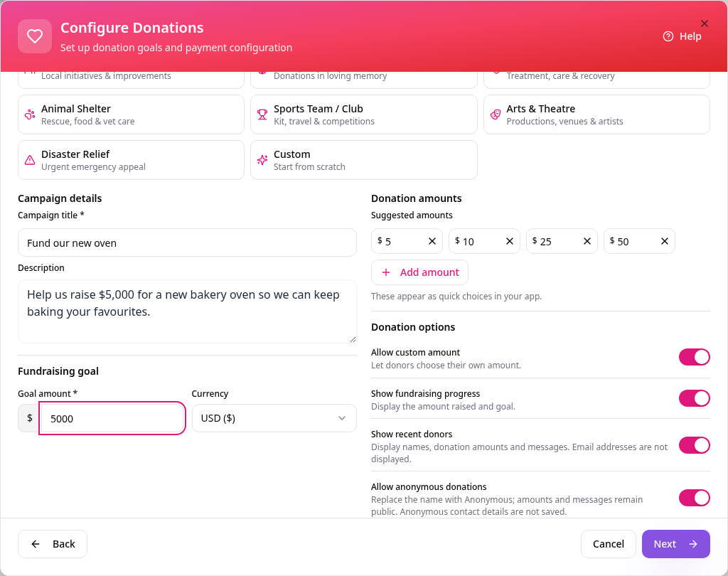Click the Arts & Theatre masks icon
Image resolution: width=728 pixels, height=576 pixels.
point(496,114)
